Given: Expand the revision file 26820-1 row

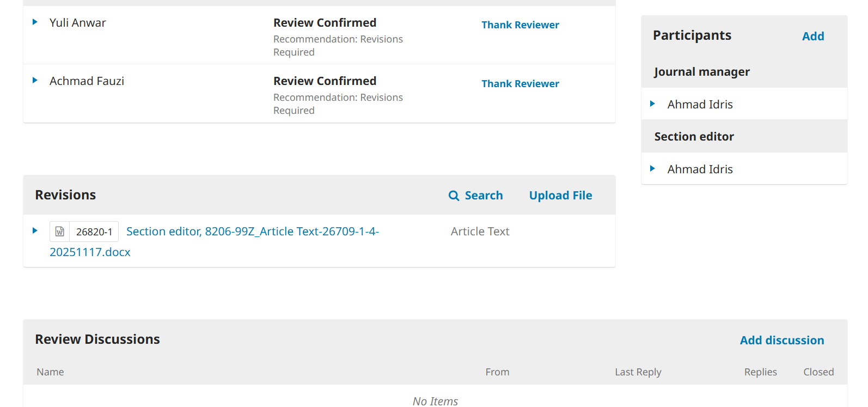Looking at the screenshot, I should 35,231.
